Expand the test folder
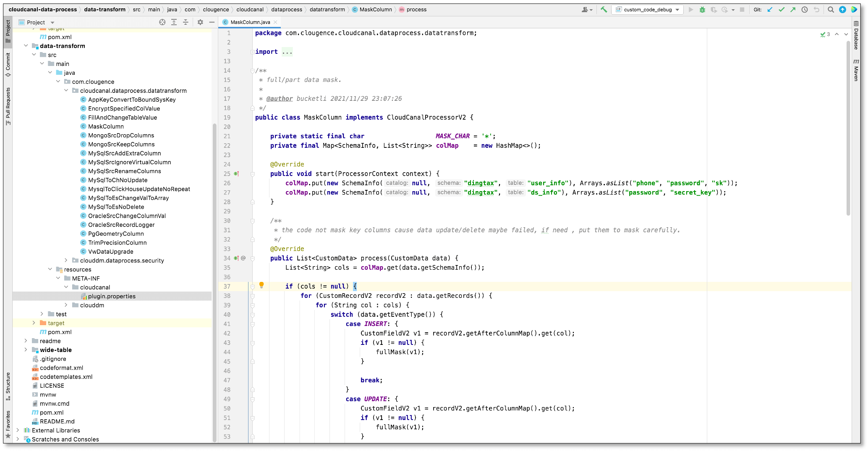 (x=42, y=314)
